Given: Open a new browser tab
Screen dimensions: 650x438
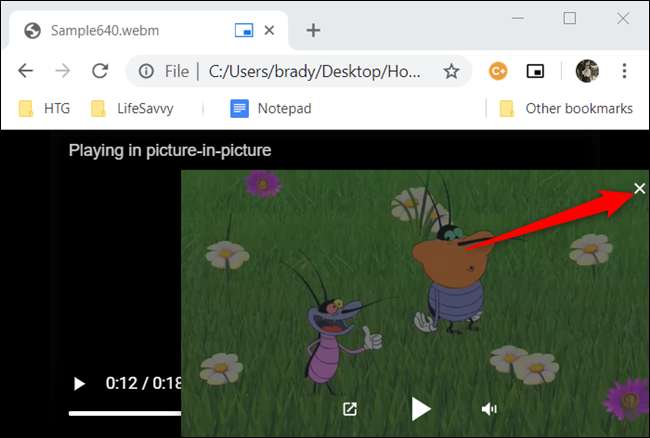Looking at the screenshot, I should coord(313,30).
